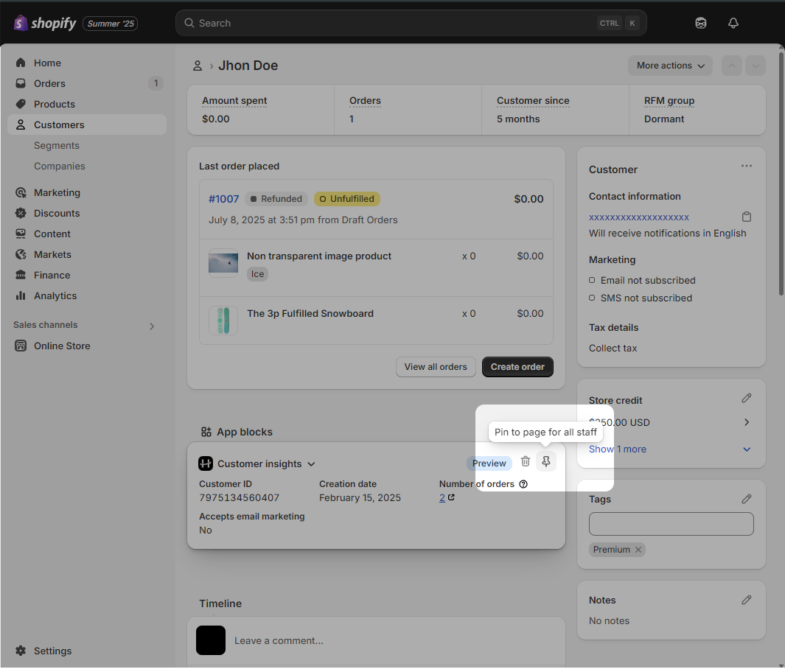This screenshot has width=785, height=672.
Task: Click the pin icon in Customer insights block
Action: click(546, 462)
